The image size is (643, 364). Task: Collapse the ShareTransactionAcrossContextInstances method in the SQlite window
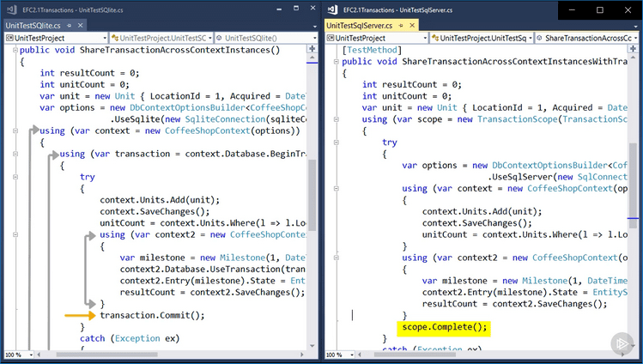[15, 50]
